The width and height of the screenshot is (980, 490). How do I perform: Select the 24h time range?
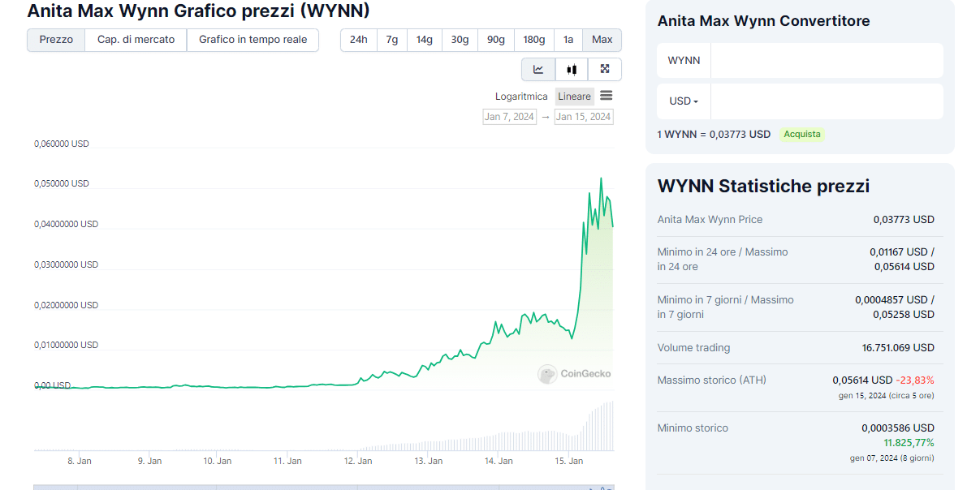(x=358, y=40)
